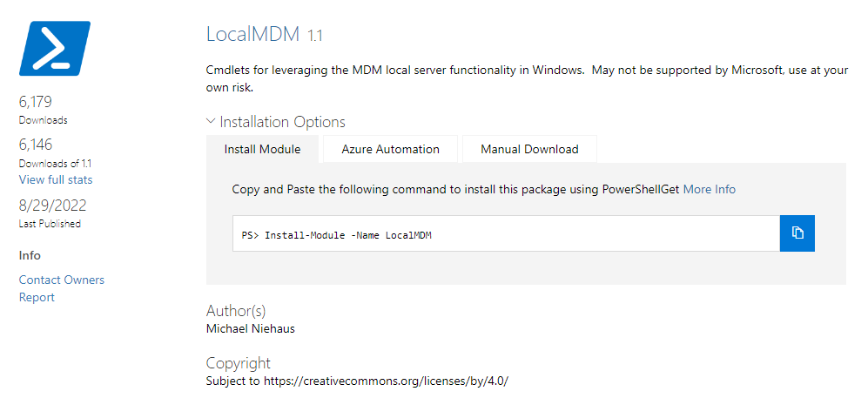The height and width of the screenshot is (398, 868).
Task: Click the 6,146 downloads of 1.1 figure
Action: pyautogui.click(x=36, y=145)
